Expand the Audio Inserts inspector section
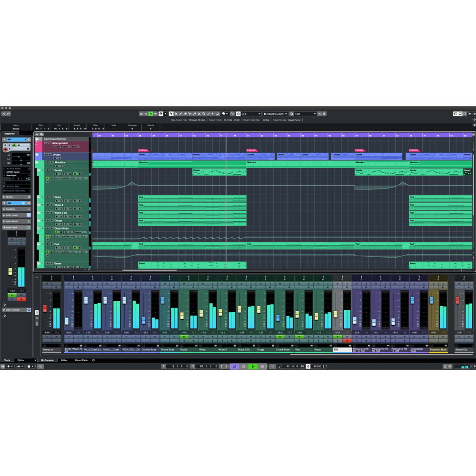Screen dimensions: 476x476 (16, 215)
